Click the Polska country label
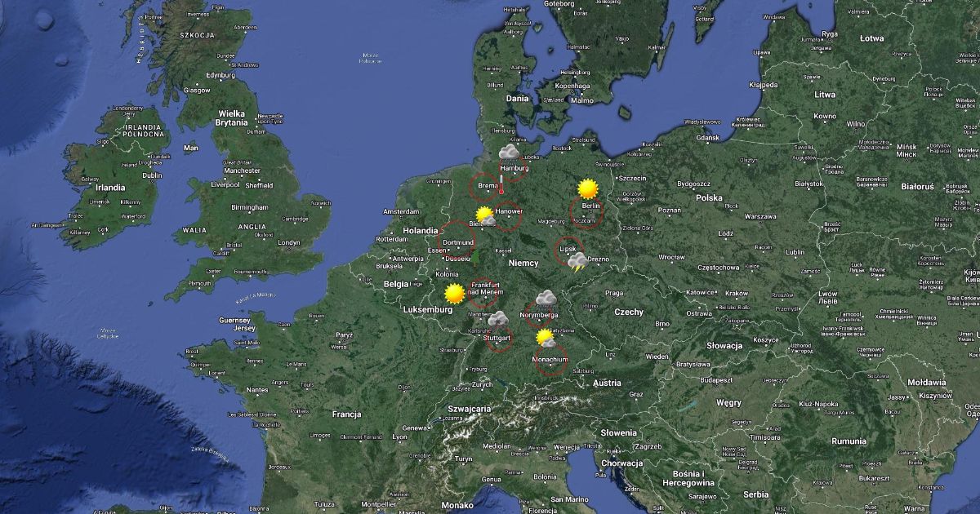The image size is (980, 514). [x=709, y=197]
